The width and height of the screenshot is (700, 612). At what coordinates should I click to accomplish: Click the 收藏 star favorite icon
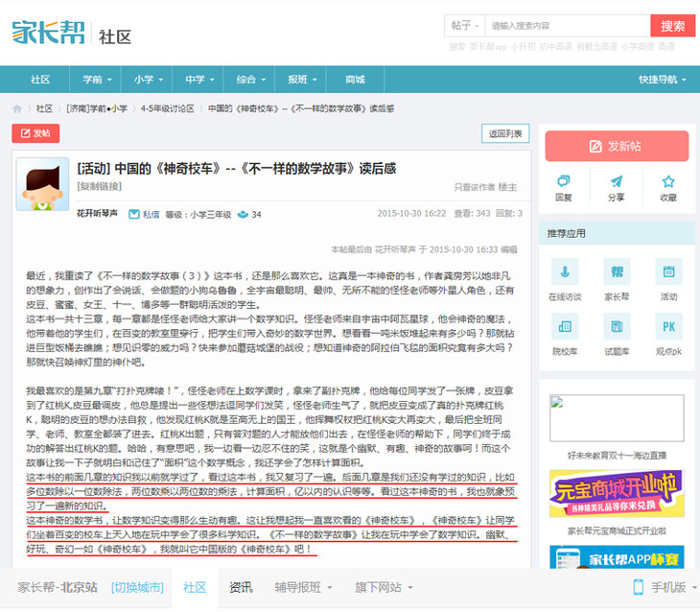(x=668, y=181)
